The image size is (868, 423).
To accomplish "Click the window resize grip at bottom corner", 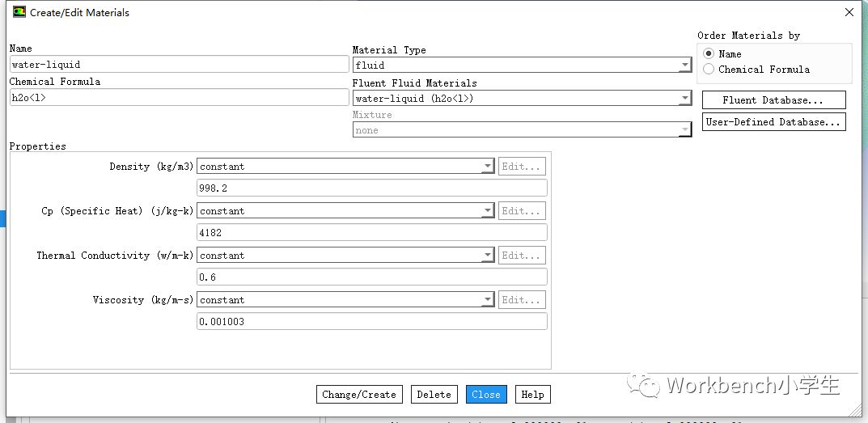I will [855, 410].
